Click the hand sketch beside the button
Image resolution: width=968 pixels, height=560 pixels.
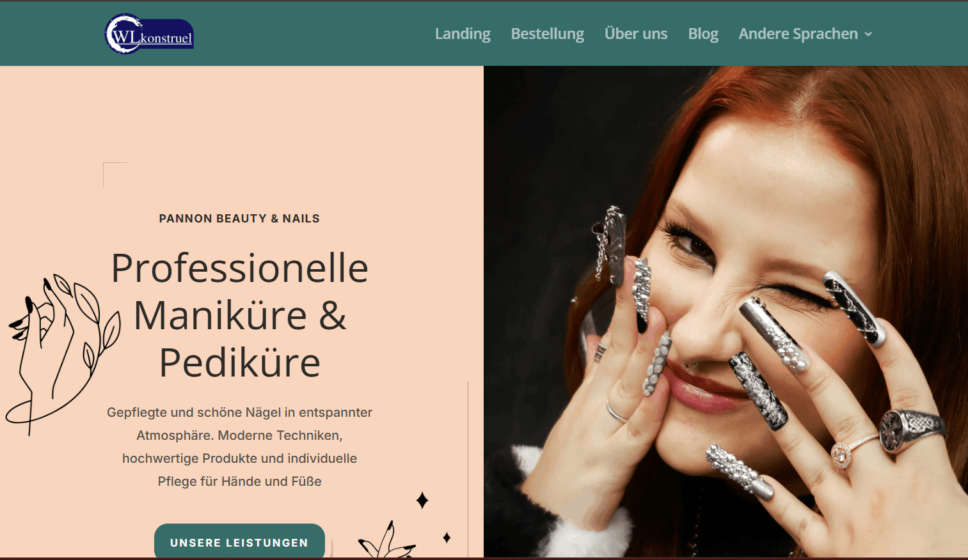387,541
